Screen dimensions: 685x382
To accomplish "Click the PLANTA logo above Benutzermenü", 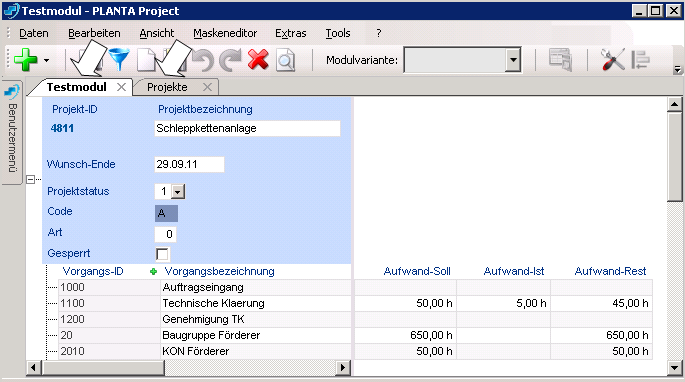I will (12, 91).
